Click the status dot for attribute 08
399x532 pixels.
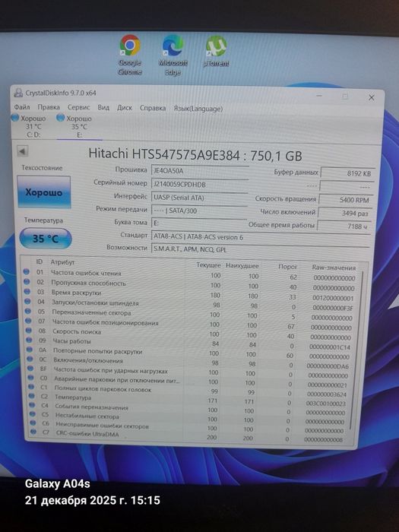coord(29,330)
